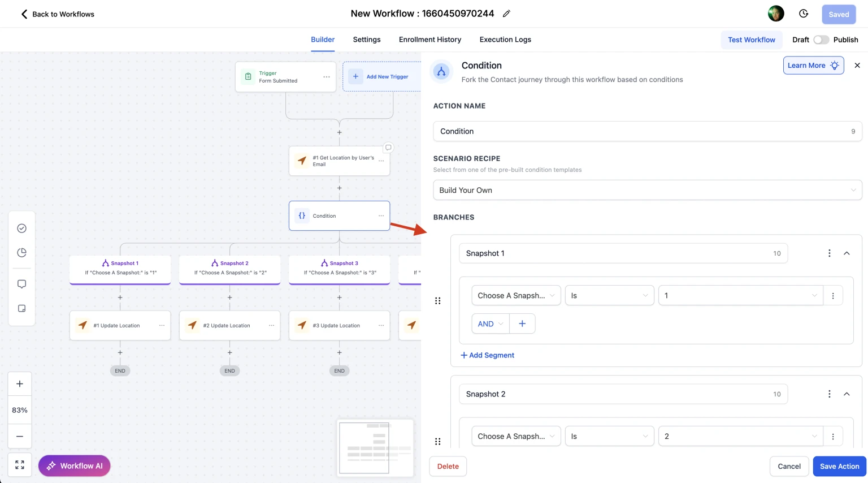Click the pencil icon to rename workflow
868x483 pixels.
pyautogui.click(x=506, y=14)
